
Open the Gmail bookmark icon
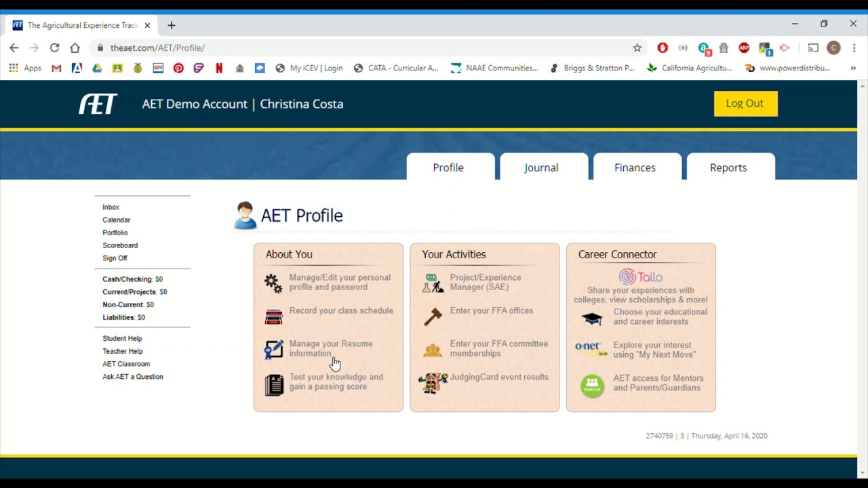click(56, 68)
